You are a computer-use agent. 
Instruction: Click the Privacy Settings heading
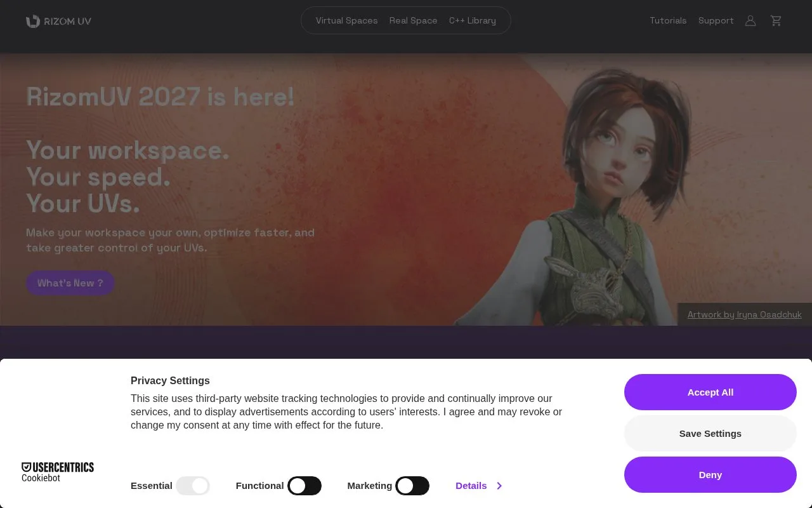tap(170, 381)
